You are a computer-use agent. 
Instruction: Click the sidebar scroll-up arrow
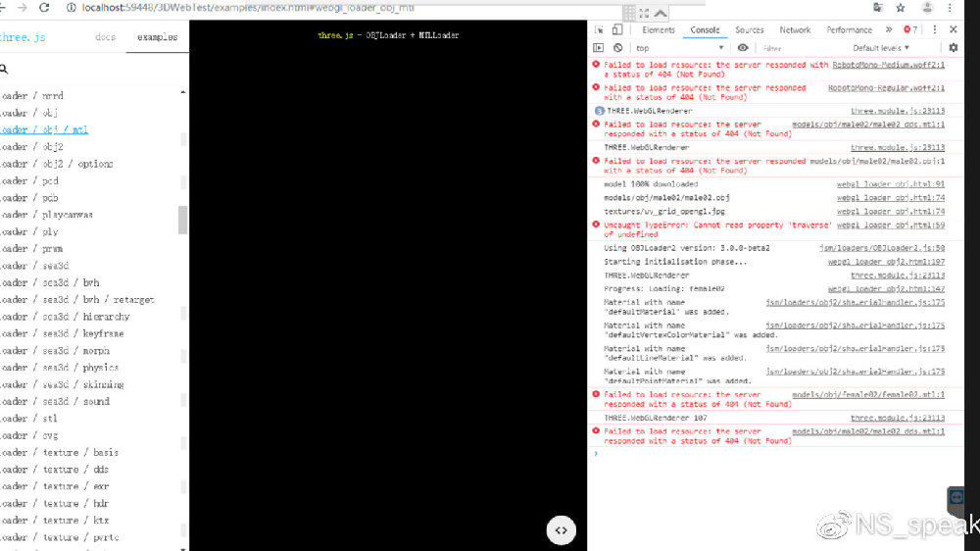point(182,92)
